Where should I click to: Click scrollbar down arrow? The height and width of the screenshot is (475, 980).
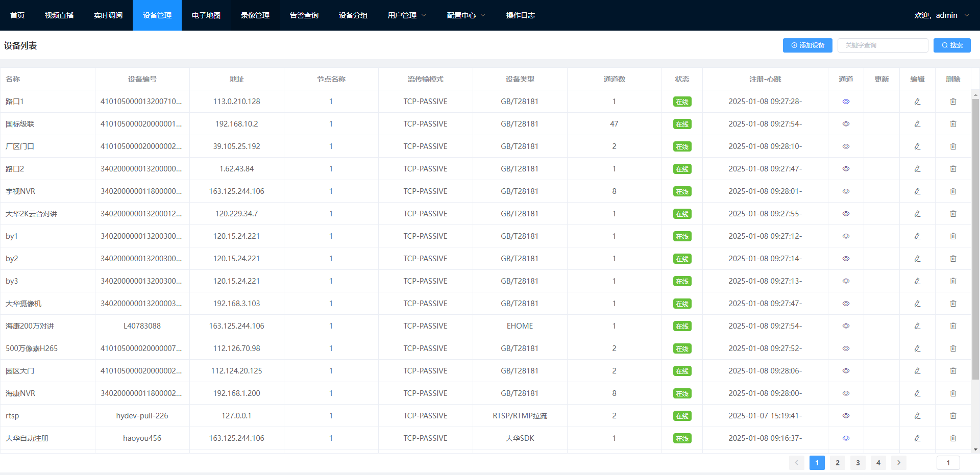pos(975,449)
